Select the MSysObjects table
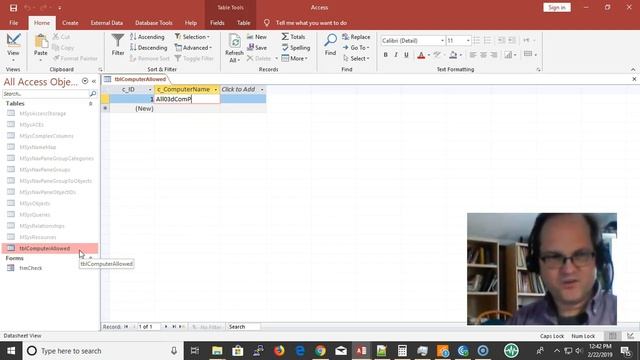Screen dimensions: 640x360 [34, 203]
